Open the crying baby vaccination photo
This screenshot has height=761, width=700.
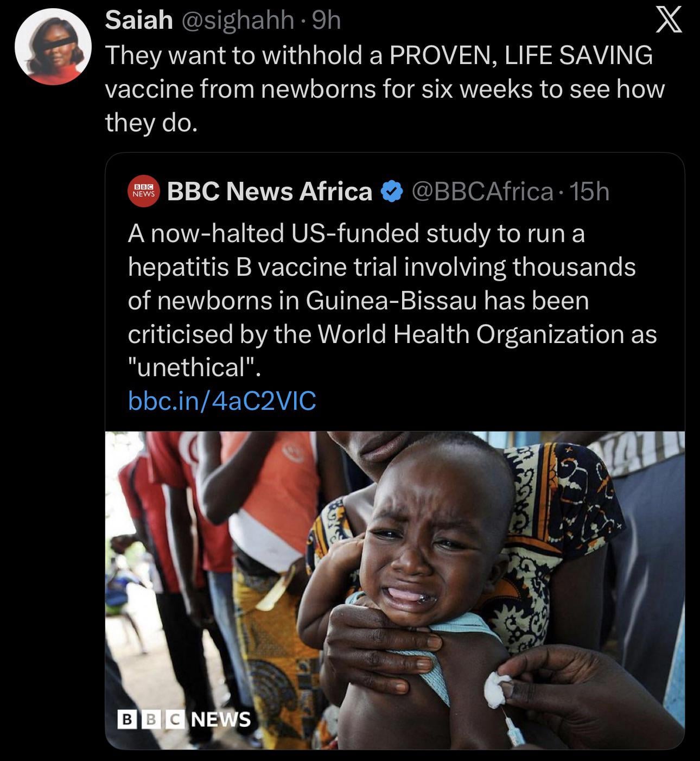tap(394, 590)
